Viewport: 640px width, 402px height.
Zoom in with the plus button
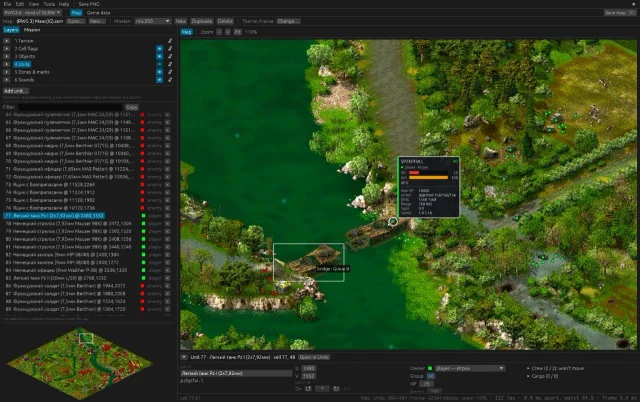pos(228,32)
